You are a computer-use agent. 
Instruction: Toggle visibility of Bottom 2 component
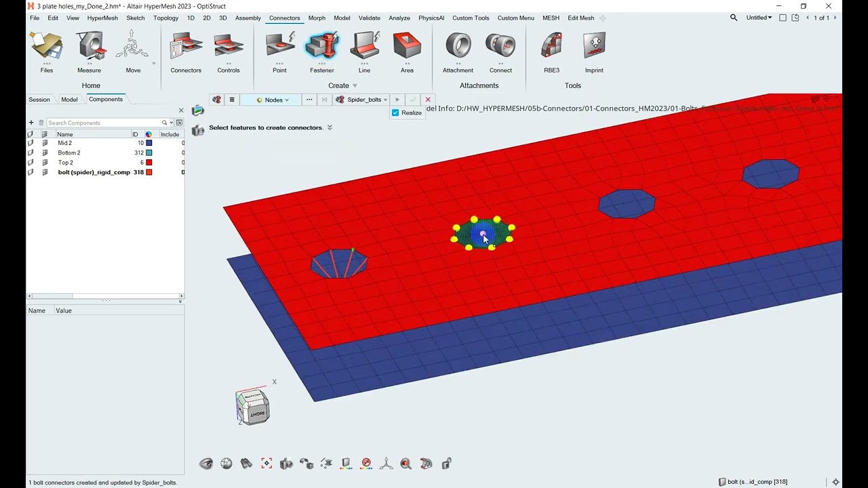31,152
